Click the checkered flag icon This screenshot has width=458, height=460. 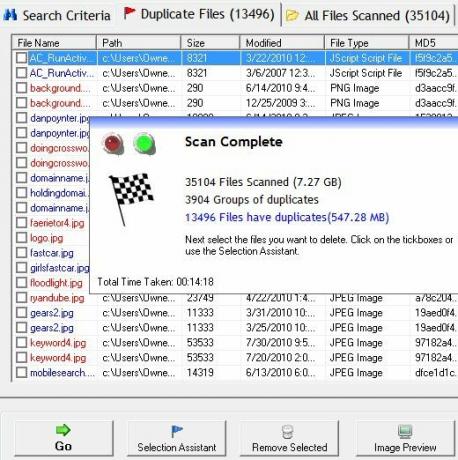[x=130, y=198]
